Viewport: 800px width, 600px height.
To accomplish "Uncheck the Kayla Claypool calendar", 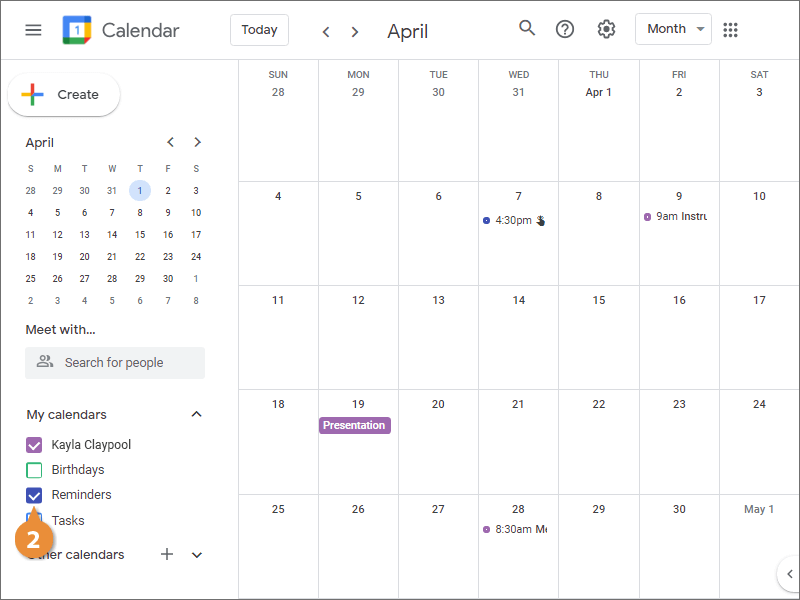I will [x=34, y=445].
